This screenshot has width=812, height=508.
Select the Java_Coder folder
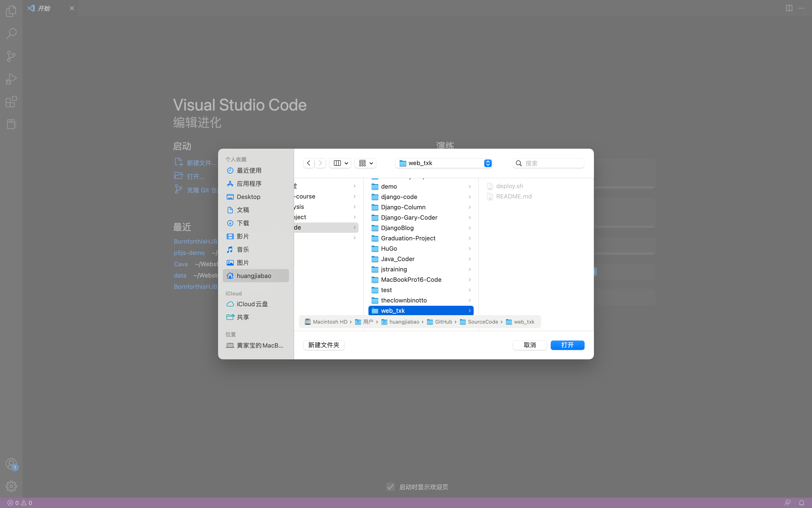coord(421,259)
